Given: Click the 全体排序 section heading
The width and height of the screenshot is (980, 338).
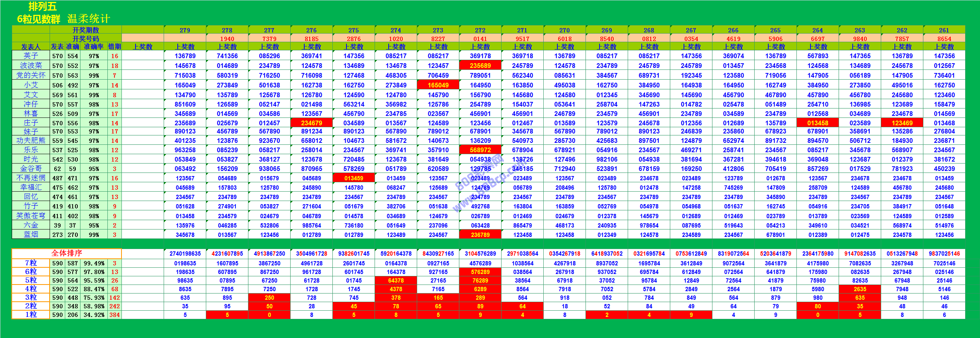Looking at the screenshot, I should [x=66, y=253].
